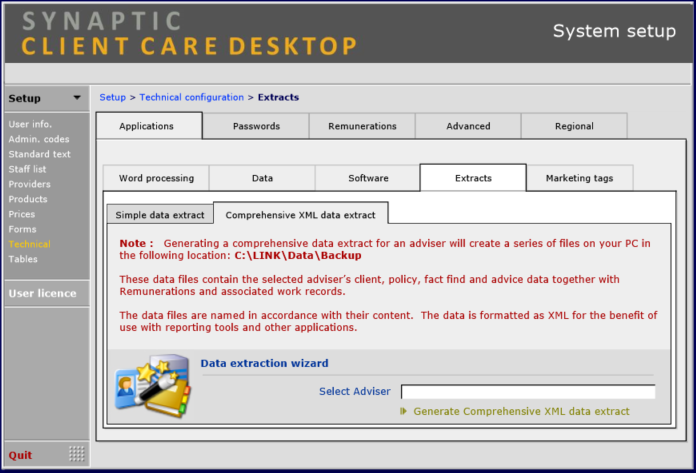Switch to the Data sub-tab
696x473 pixels.
pos(262,178)
